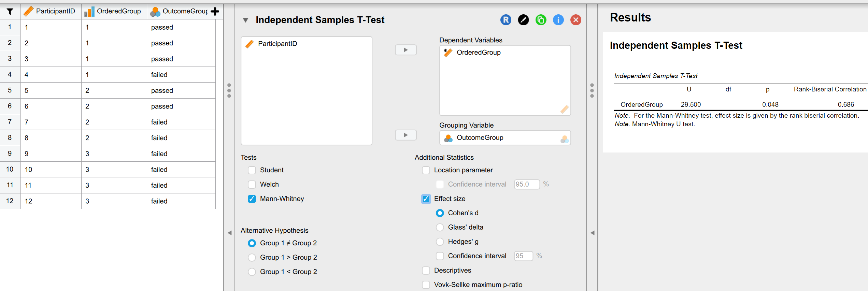Click the green duplicate analysis icon

point(541,20)
